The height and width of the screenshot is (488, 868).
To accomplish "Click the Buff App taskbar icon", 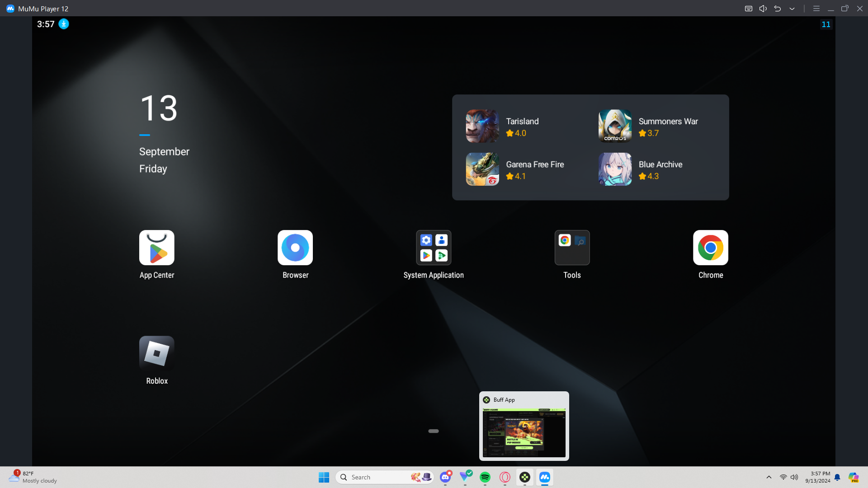I will 525,477.
